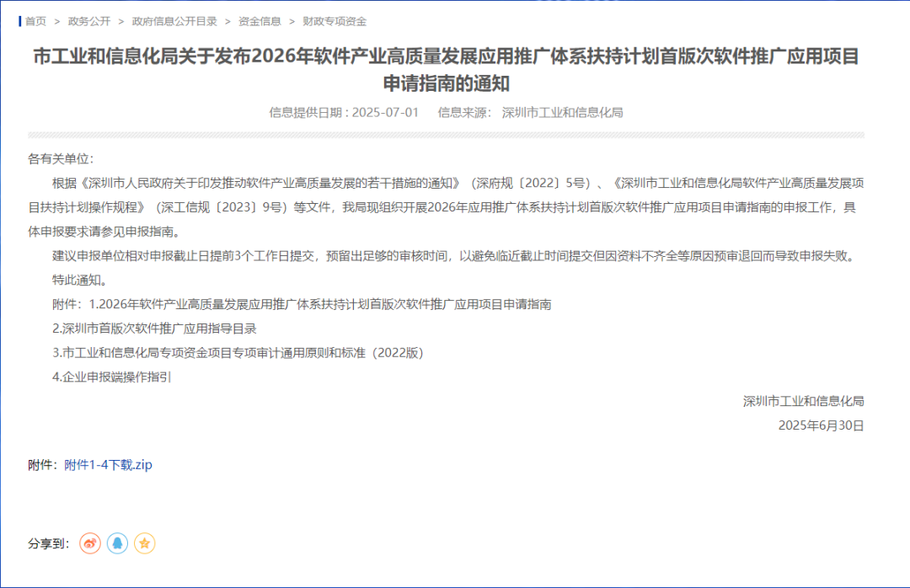
Task: Open the 资金信息 breadcrumb link
Action: coord(260,21)
